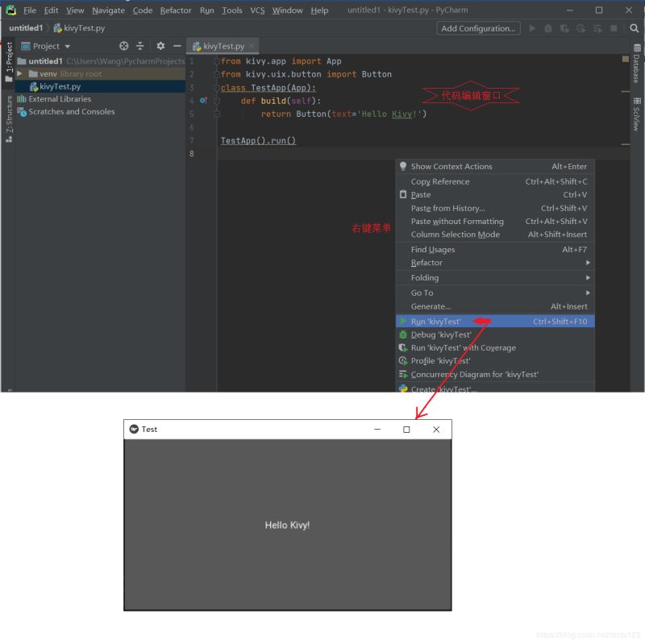Expand the Go To submenu arrow

click(x=588, y=293)
